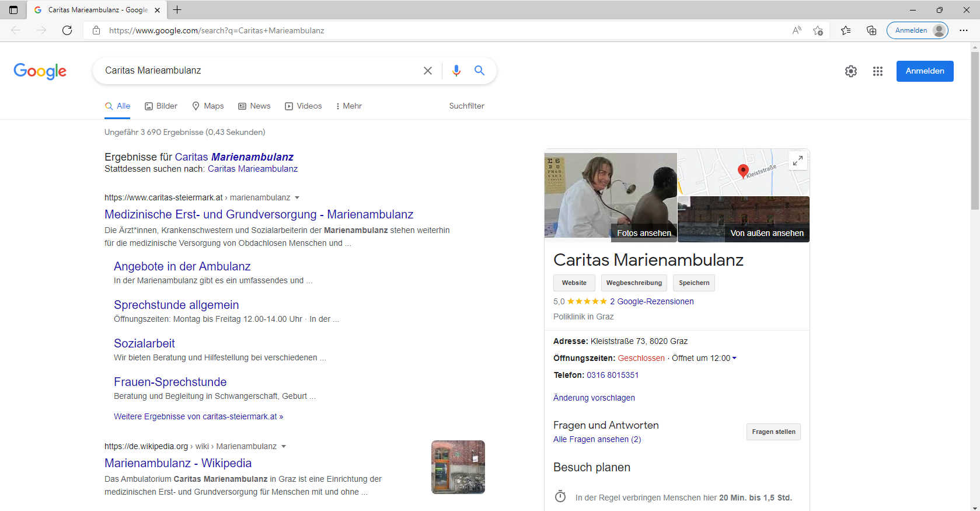This screenshot has height=511, width=980.
Task: Open browser settings and more menu
Action: click(964, 30)
